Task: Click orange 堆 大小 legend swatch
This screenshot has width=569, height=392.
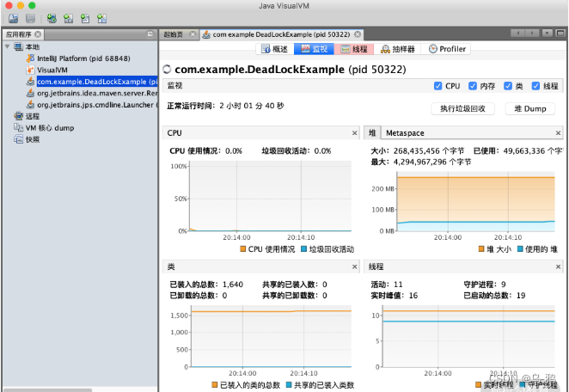Action: pyautogui.click(x=481, y=249)
